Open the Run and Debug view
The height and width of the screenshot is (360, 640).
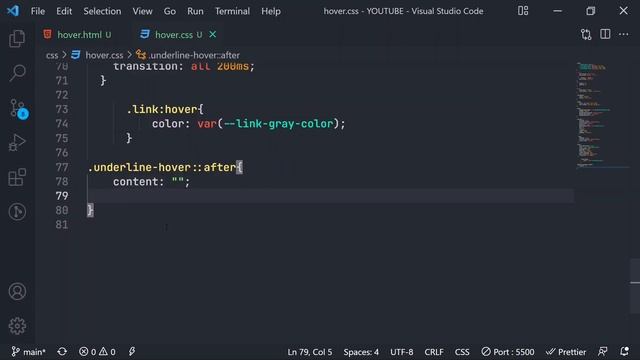17,142
